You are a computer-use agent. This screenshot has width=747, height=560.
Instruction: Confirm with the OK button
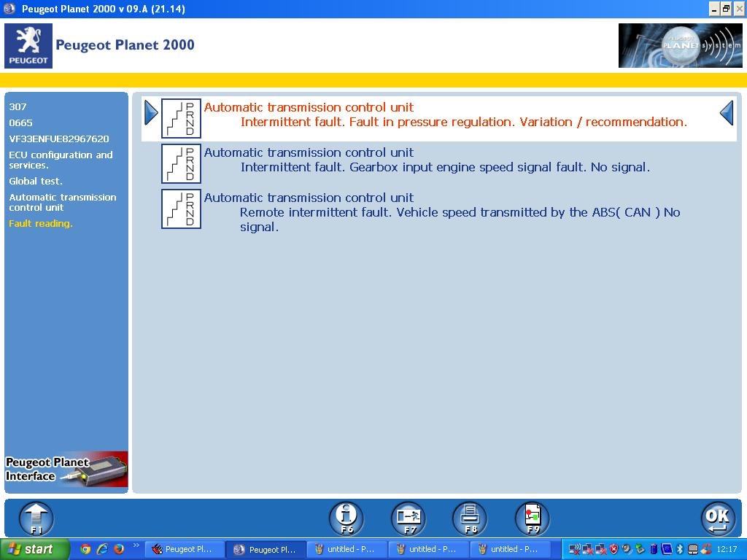(718, 518)
